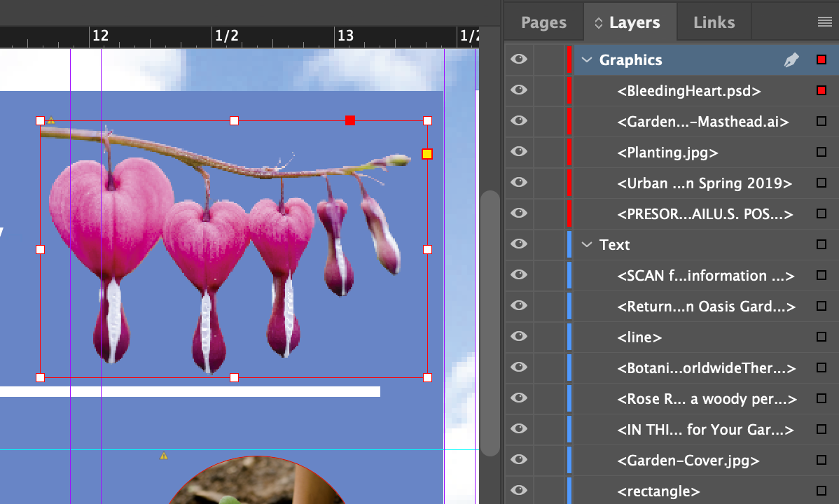
Task: Select <Botani...orldwideTher...> item
Action: pyautogui.click(x=707, y=368)
